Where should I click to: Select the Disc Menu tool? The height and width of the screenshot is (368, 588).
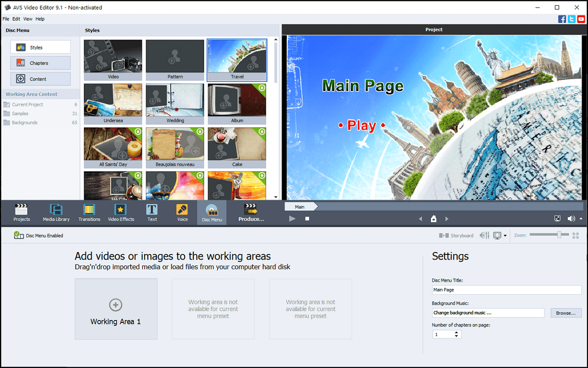(212, 213)
